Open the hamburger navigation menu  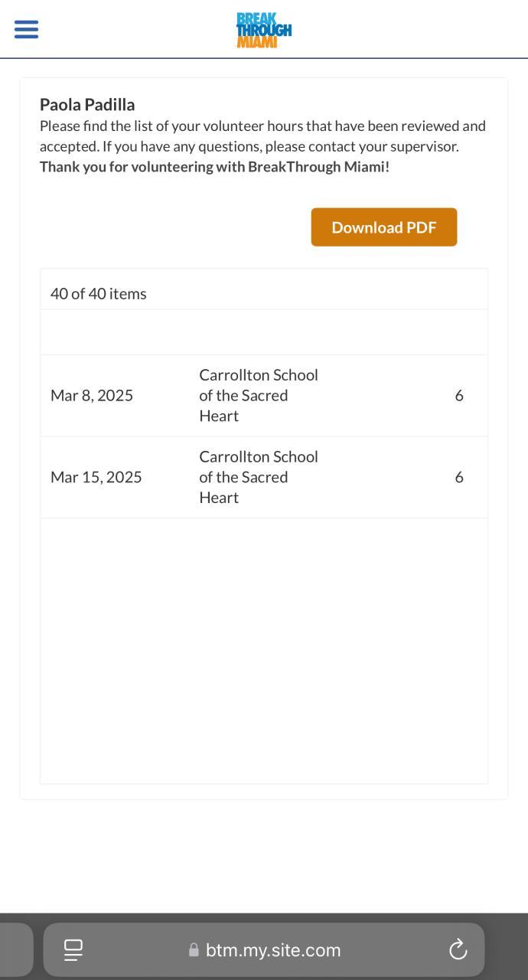(26, 30)
